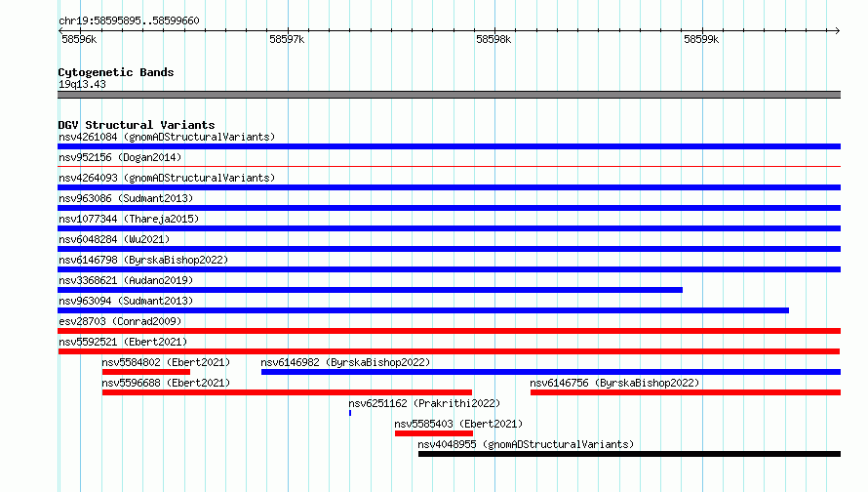The width and height of the screenshot is (868, 492).
Task: Select the blue bar under nsv6048284
Action: 449,249
